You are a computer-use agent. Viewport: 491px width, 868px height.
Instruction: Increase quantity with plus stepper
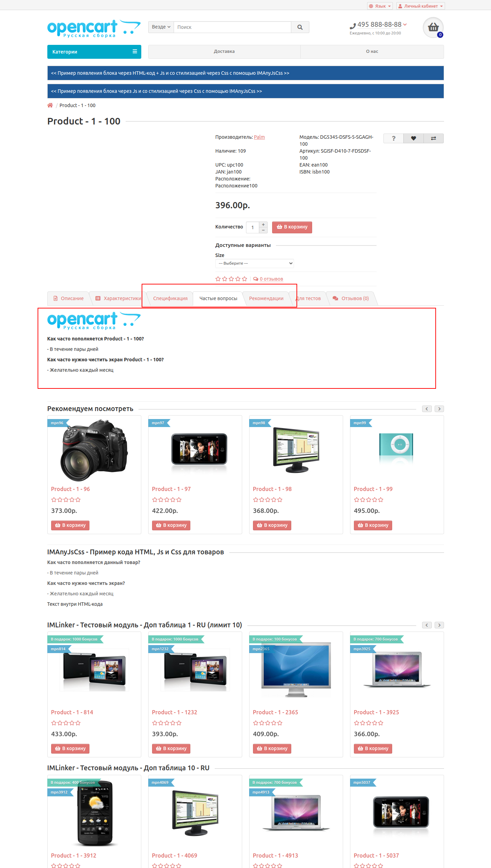263,225
